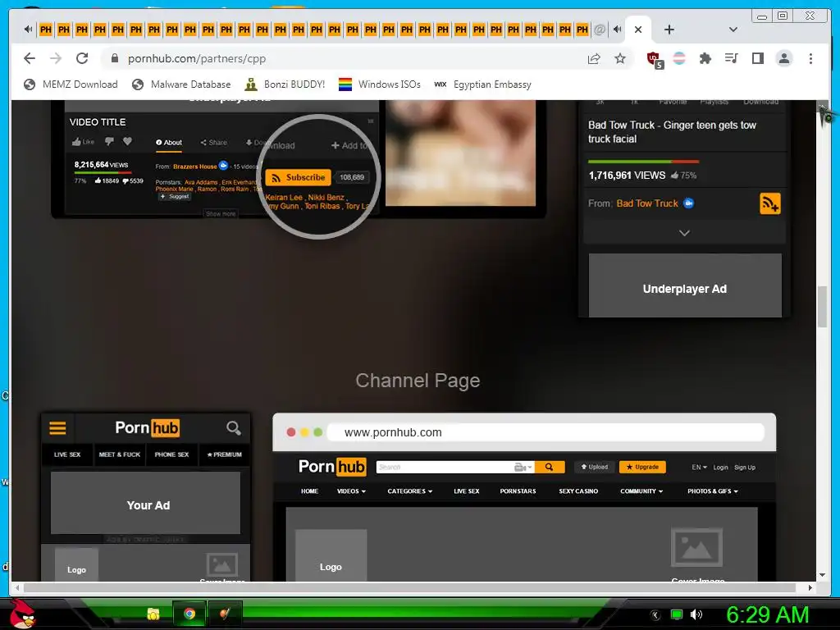Viewport: 840px width, 630px height.
Task: Open the network monitor tray icon
Action: 677,614
